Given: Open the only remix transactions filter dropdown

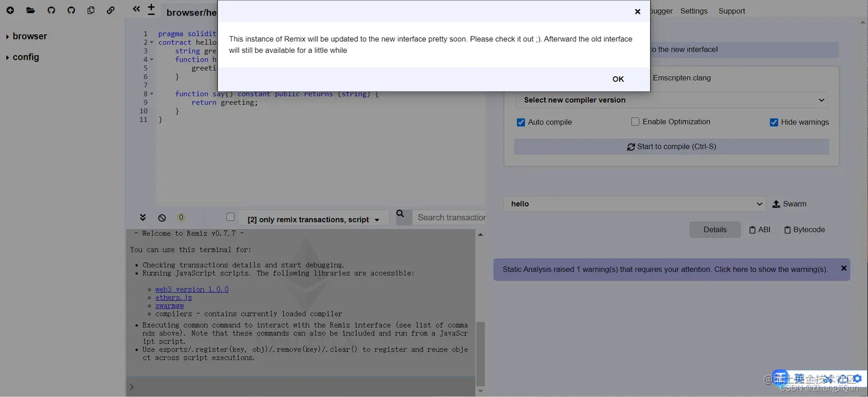Looking at the screenshot, I should tap(313, 220).
